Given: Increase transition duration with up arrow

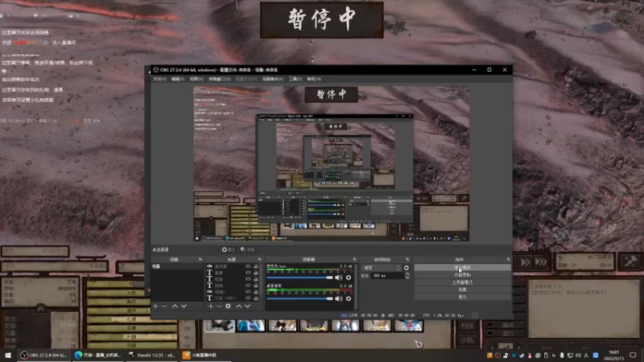Looking at the screenshot, I should 407,274.
